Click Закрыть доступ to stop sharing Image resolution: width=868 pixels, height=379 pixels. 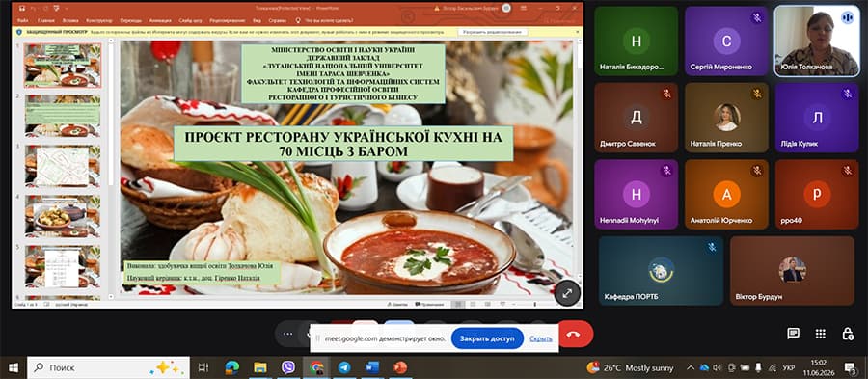tap(487, 338)
